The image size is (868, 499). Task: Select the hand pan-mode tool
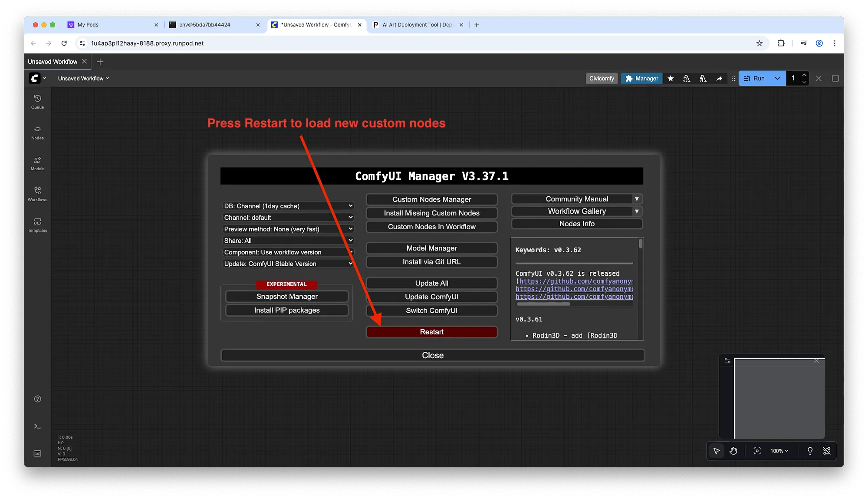[x=733, y=451]
